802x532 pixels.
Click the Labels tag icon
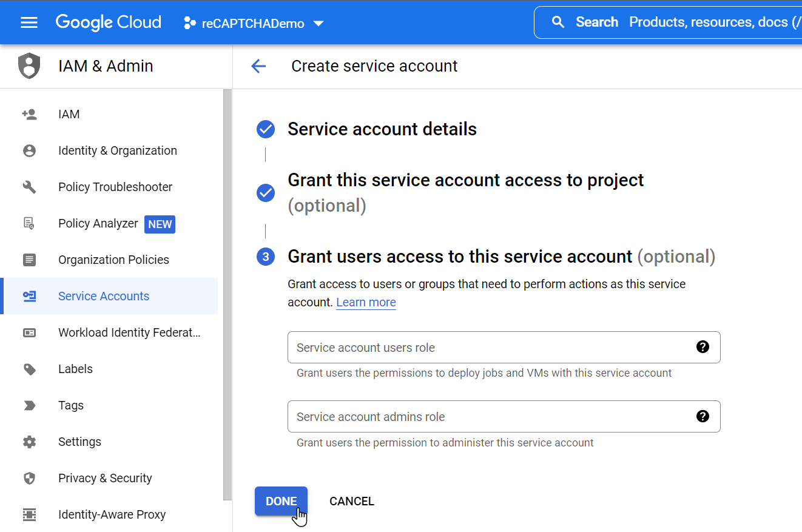29,369
